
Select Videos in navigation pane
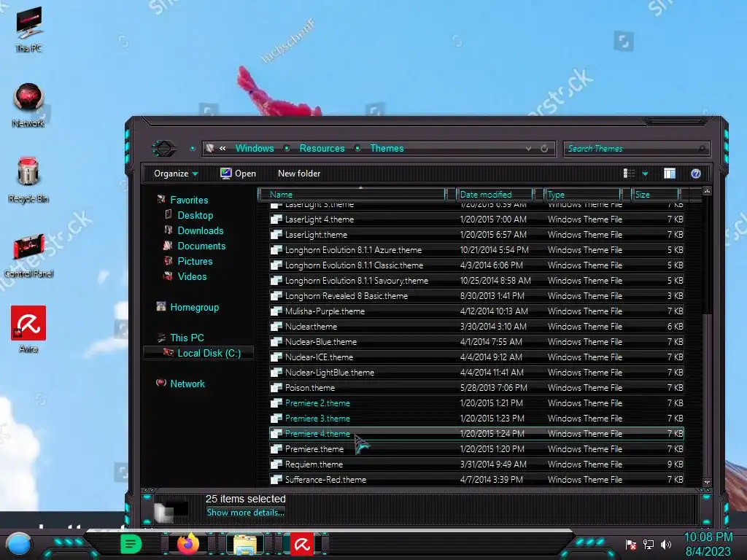point(192,276)
